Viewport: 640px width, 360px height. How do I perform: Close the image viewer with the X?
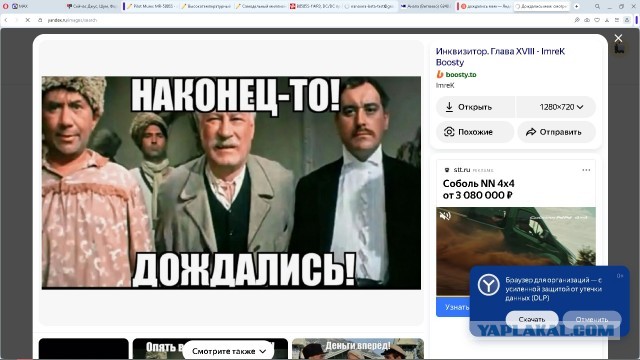(x=618, y=38)
